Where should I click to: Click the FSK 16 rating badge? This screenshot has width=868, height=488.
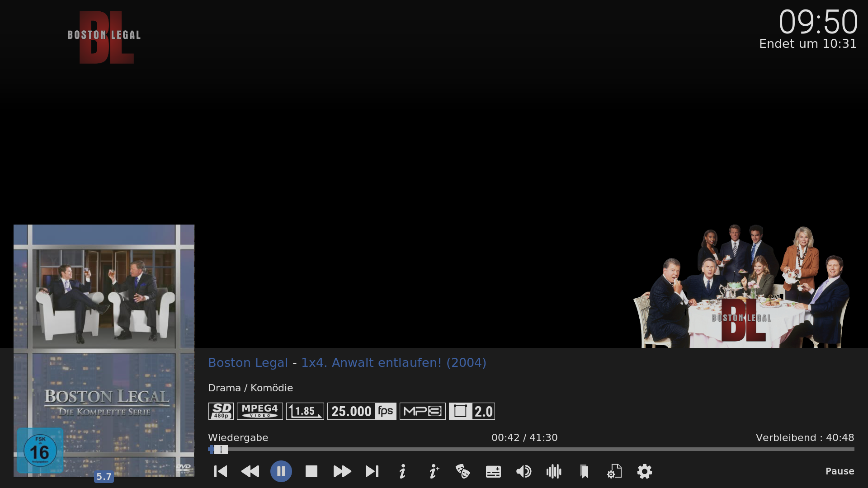40,450
